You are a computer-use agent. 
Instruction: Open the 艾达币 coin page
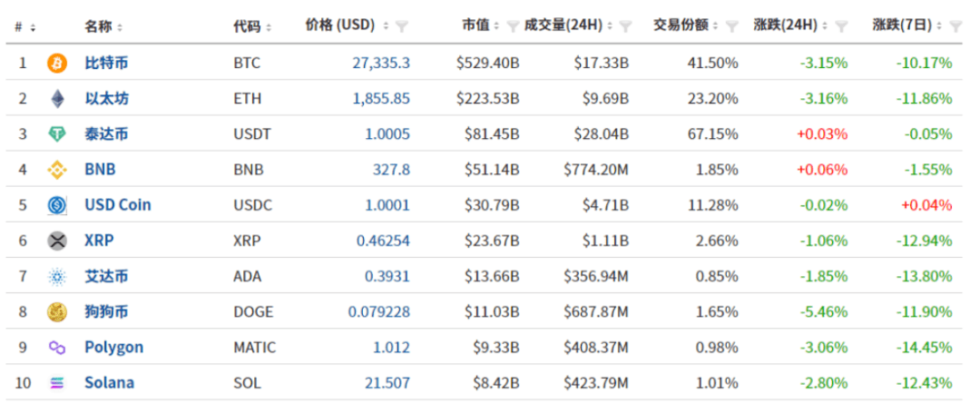tap(106, 276)
